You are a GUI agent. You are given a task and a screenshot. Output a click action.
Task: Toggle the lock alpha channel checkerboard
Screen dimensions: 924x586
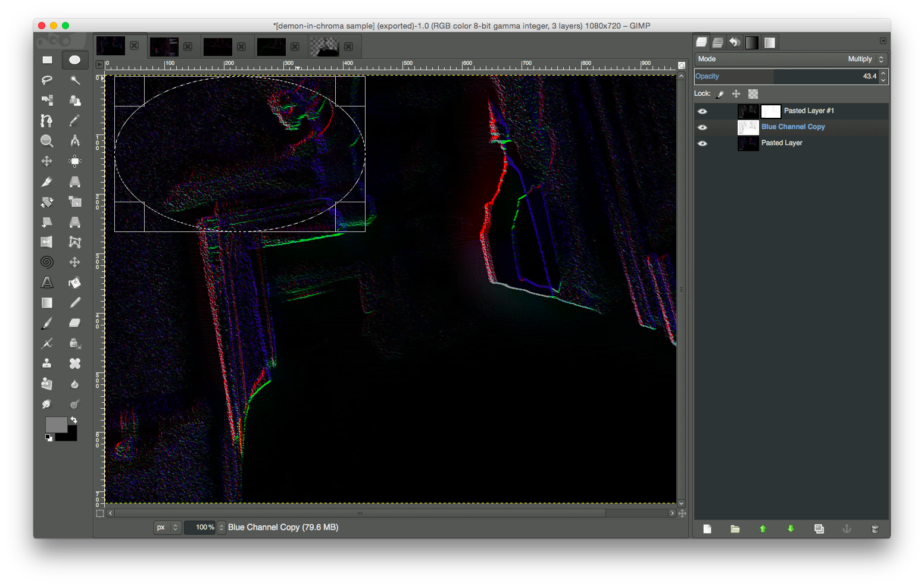pyautogui.click(x=753, y=94)
